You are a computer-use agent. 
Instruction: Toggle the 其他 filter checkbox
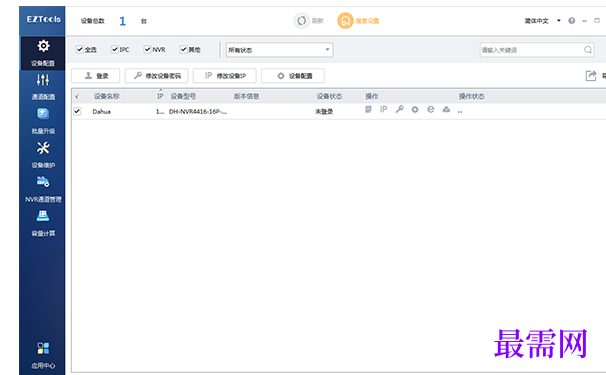coord(184,49)
